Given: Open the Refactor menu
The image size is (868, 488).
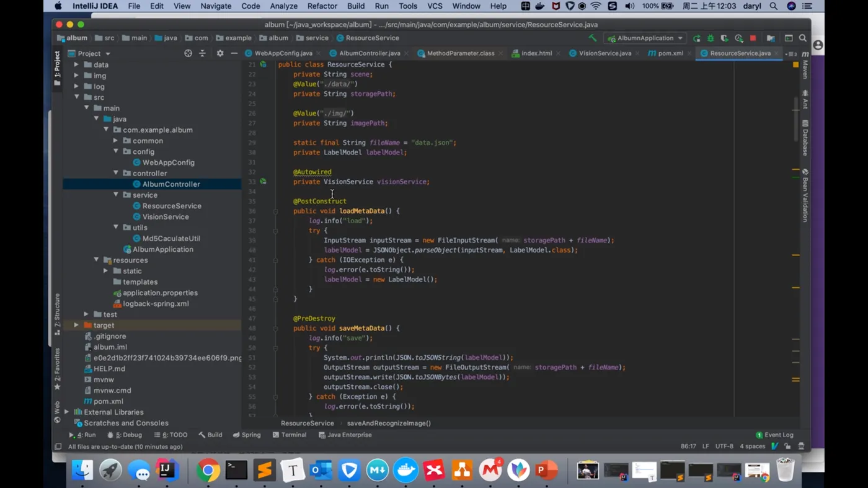Looking at the screenshot, I should pos(322,6).
